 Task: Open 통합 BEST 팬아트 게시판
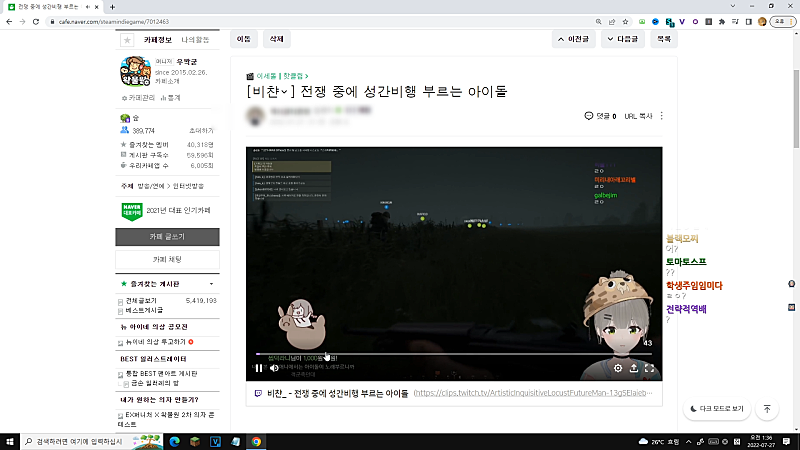(161, 373)
